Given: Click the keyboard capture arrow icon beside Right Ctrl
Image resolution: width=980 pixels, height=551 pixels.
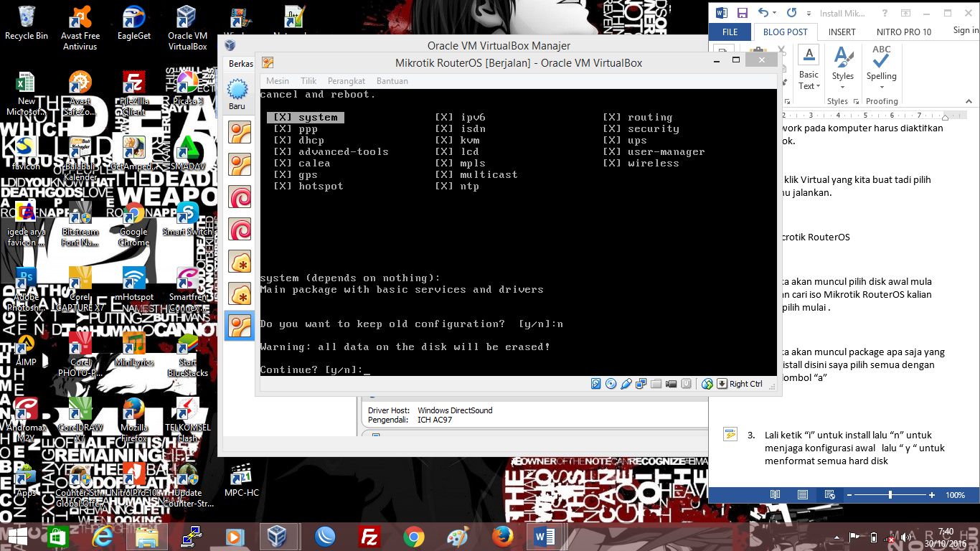Looking at the screenshot, I should click(722, 384).
